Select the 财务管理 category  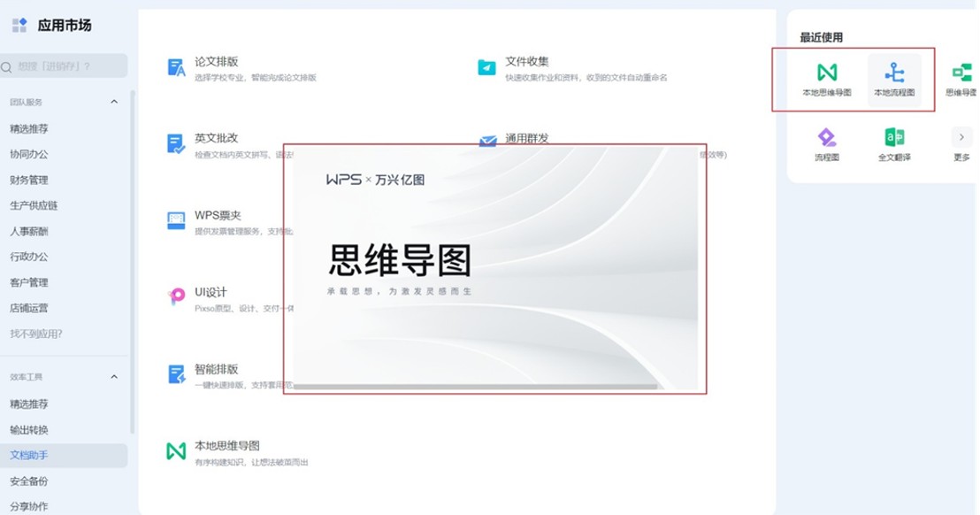click(x=29, y=180)
